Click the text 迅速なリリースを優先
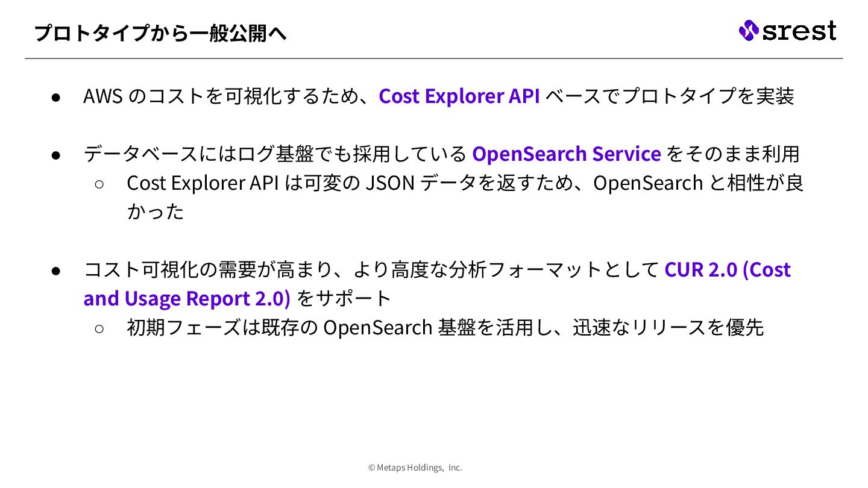 [668, 327]
